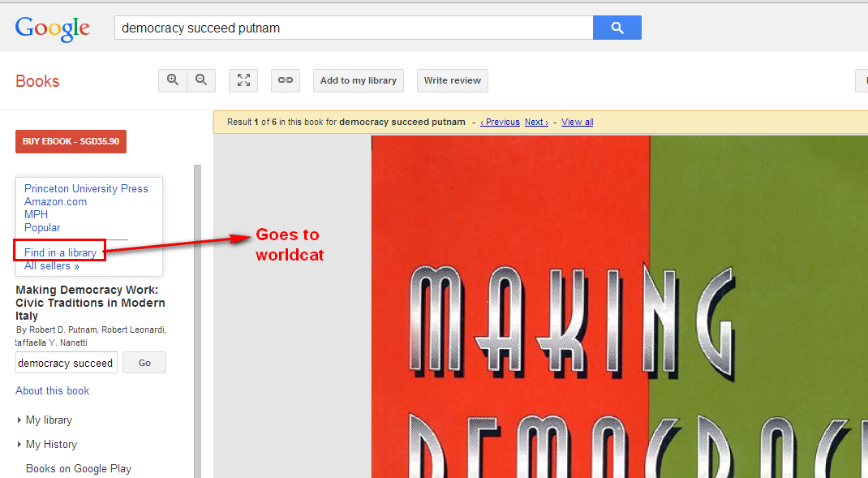The height and width of the screenshot is (478, 868).
Task: Focus the main Google search box
Action: click(x=354, y=28)
